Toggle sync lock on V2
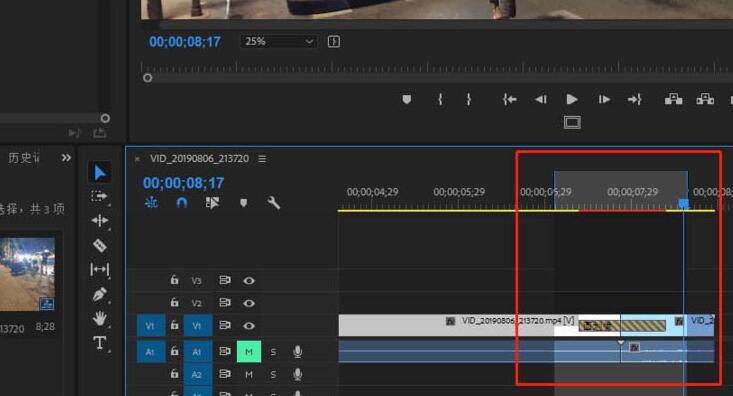 coord(225,302)
